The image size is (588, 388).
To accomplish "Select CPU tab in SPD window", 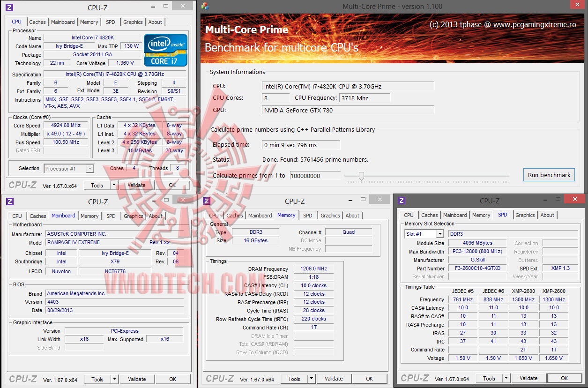I will 409,215.
